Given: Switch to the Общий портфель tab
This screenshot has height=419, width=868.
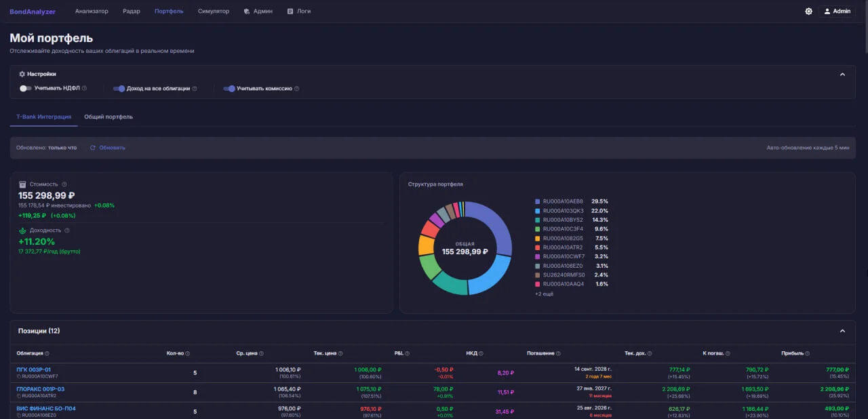Looking at the screenshot, I should pos(108,117).
